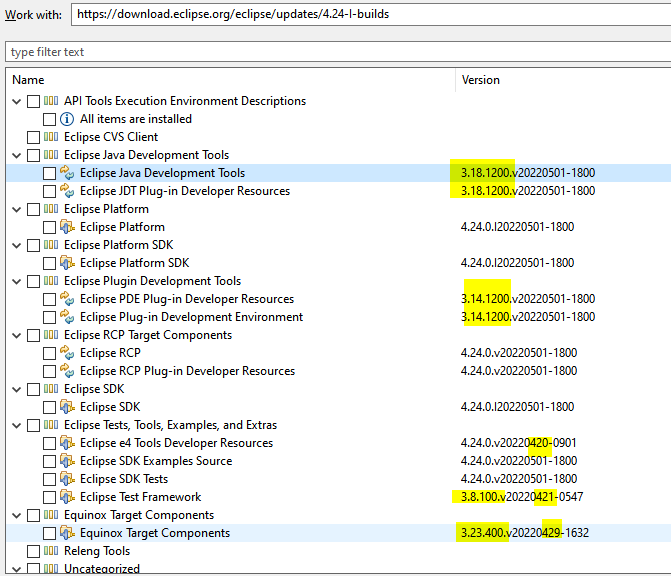The width and height of the screenshot is (671, 576).
Task: Enable the Eclipse Plug-in Development Environment checkbox
Action: 50,317
